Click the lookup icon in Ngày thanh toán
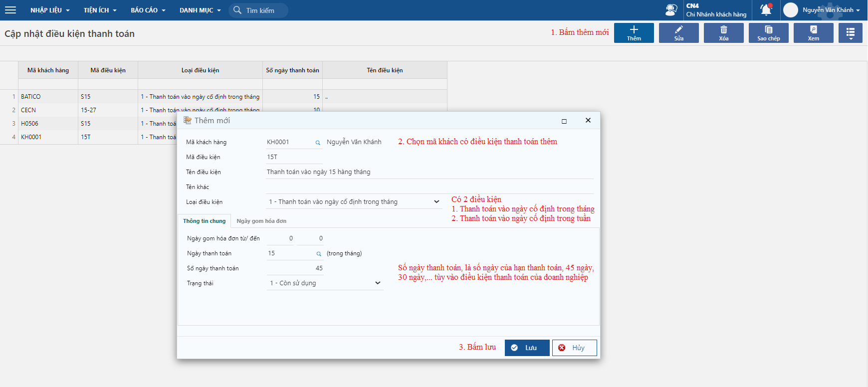868x387 pixels. (319, 254)
